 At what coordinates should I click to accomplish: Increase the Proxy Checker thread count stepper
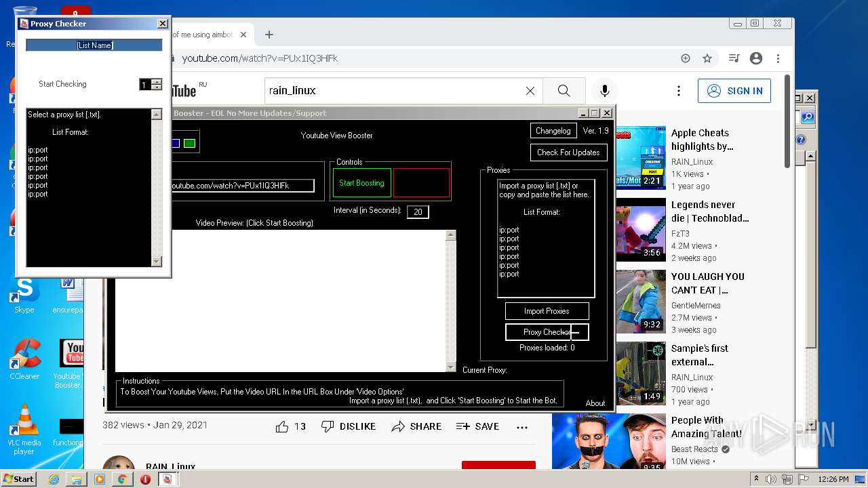click(157, 81)
